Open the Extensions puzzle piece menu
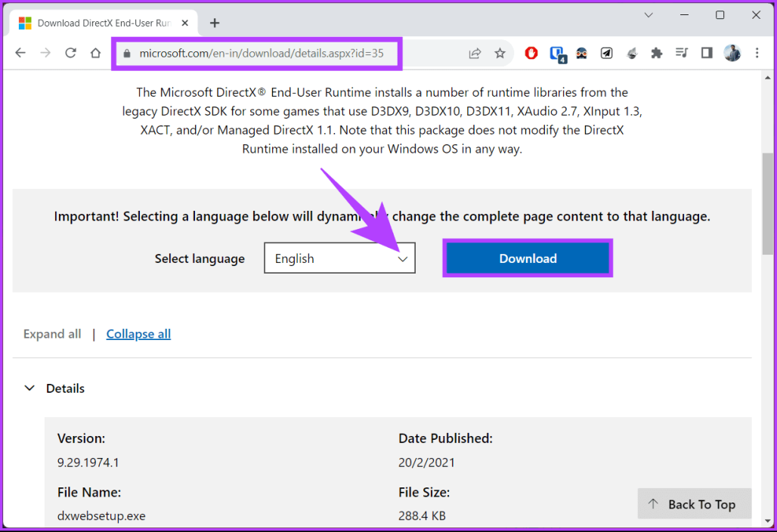 pyautogui.click(x=656, y=53)
